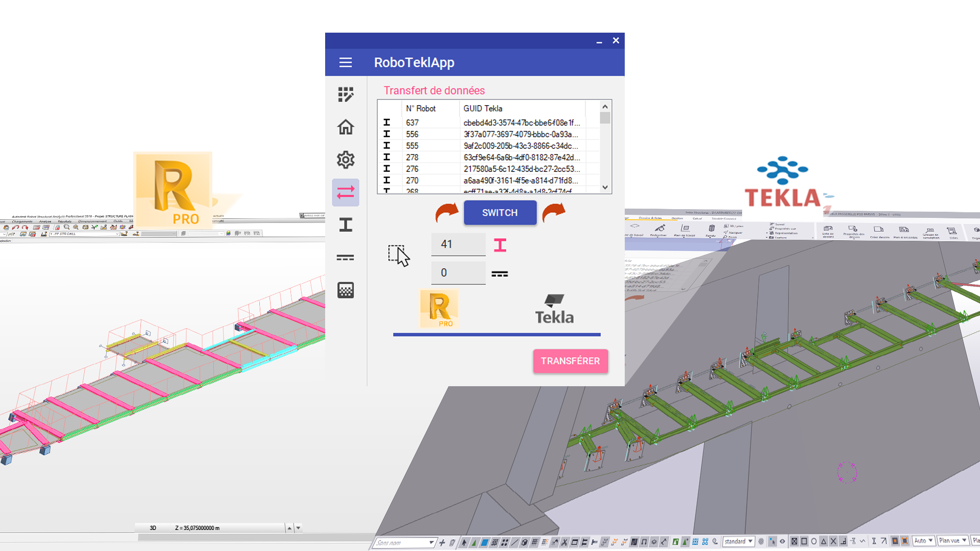
Task: Click the red undo arrow in Robot toolbar
Action: coord(15,228)
